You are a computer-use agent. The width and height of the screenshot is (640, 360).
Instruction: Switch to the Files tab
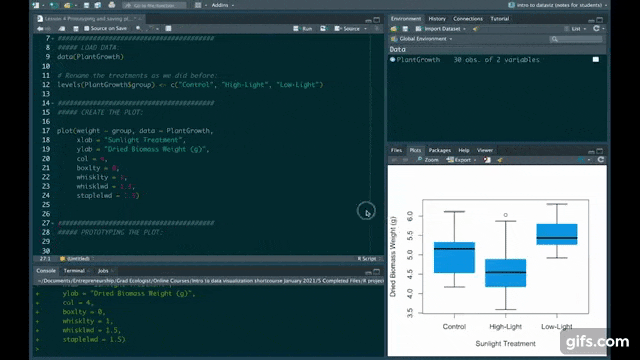396,150
